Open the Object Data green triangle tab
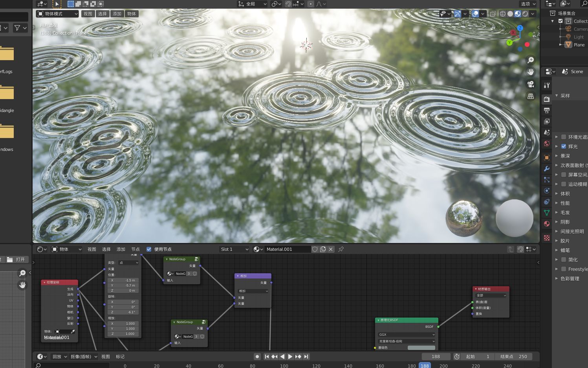This screenshot has width=588, height=368. [546, 213]
